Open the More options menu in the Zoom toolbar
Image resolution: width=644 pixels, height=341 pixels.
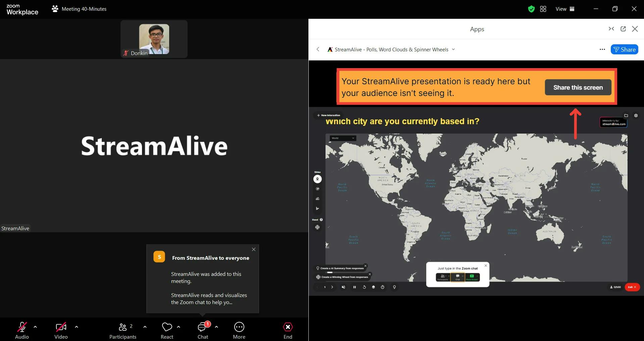(239, 330)
